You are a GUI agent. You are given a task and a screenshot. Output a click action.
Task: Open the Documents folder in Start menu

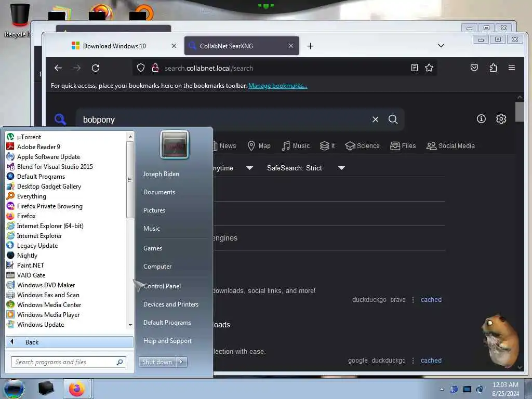159,192
